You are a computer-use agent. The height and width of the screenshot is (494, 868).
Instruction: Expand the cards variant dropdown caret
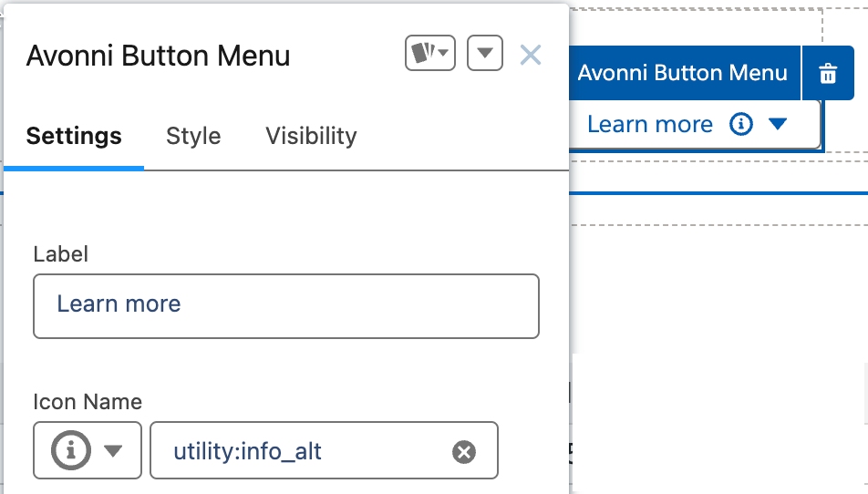click(x=444, y=55)
